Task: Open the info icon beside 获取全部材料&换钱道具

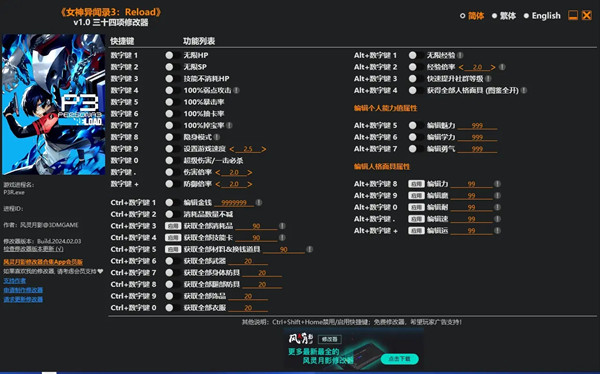Action: (x=310, y=249)
